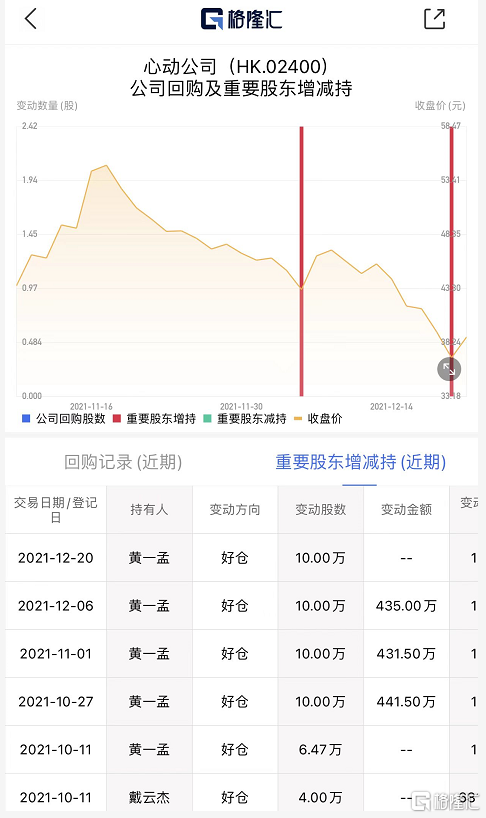Click the 交易日期/登记日 column header
Image resolution: width=486 pixels, height=818 pixels.
[x=56, y=510]
